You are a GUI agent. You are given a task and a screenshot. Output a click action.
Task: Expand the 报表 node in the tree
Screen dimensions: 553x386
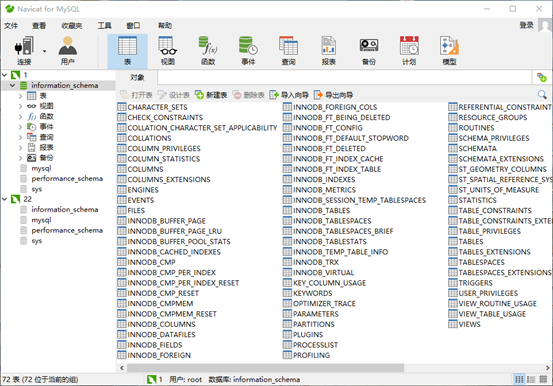coord(20,147)
